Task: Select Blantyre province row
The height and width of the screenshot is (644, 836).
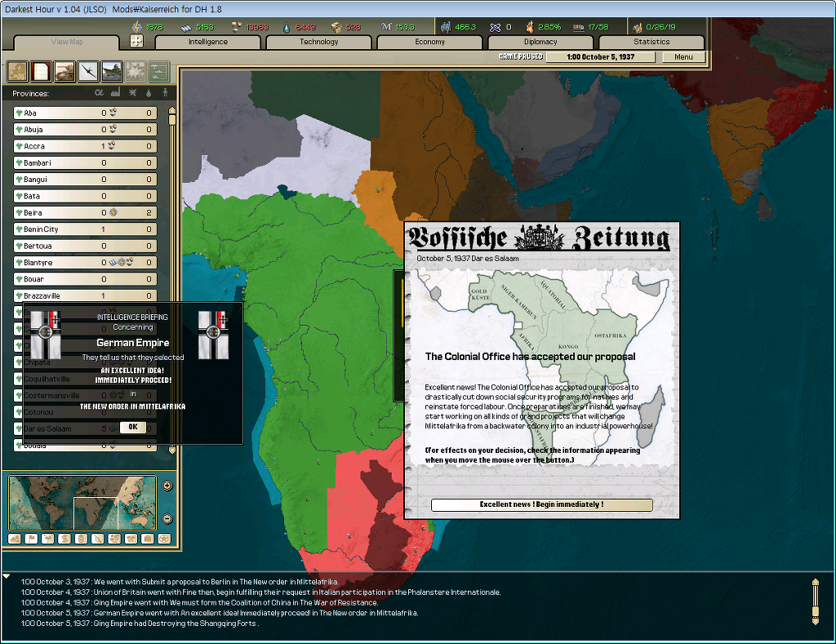Action: click(x=85, y=262)
